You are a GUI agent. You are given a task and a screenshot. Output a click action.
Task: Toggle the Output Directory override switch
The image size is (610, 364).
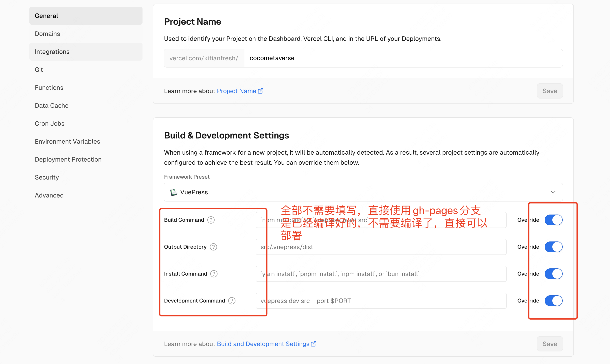click(x=553, y=247)
